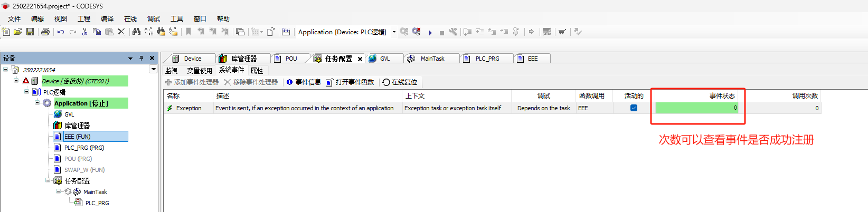This screenshot has height=212, width=868.
Task: Print using the printer icon
Action: coord(45,32)
